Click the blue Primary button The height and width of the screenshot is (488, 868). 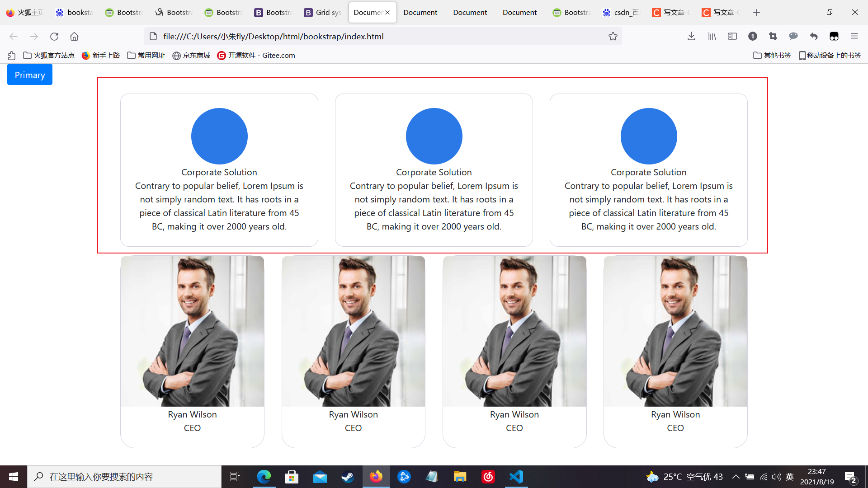[x=30, y=75]
